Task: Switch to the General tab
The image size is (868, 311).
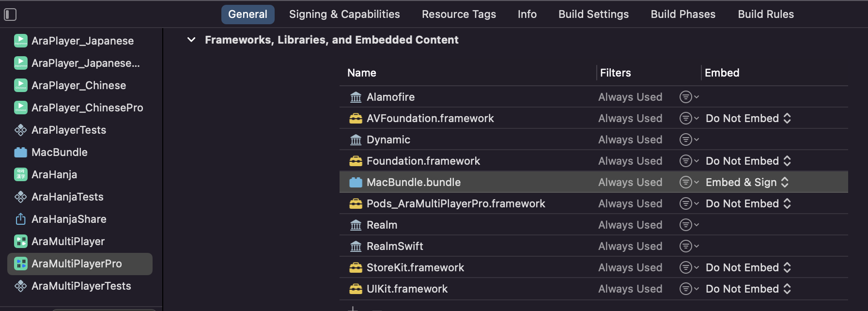Action: pos(248,15)
